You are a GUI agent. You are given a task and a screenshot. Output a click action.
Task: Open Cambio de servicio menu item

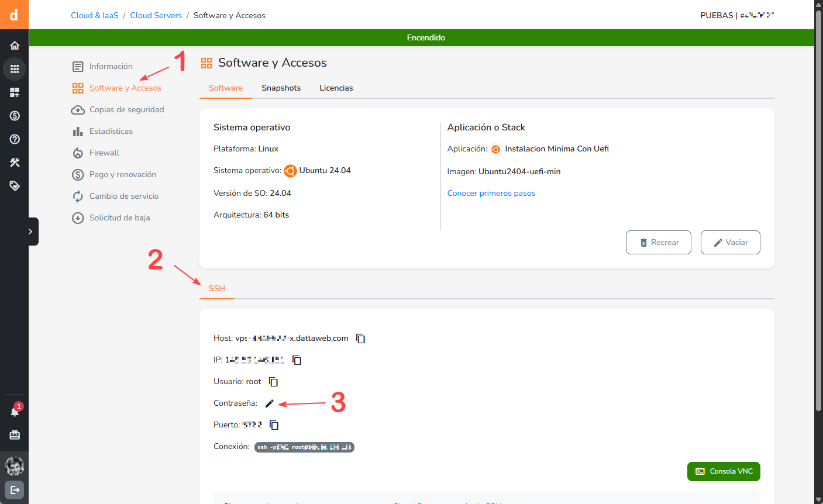124,196
